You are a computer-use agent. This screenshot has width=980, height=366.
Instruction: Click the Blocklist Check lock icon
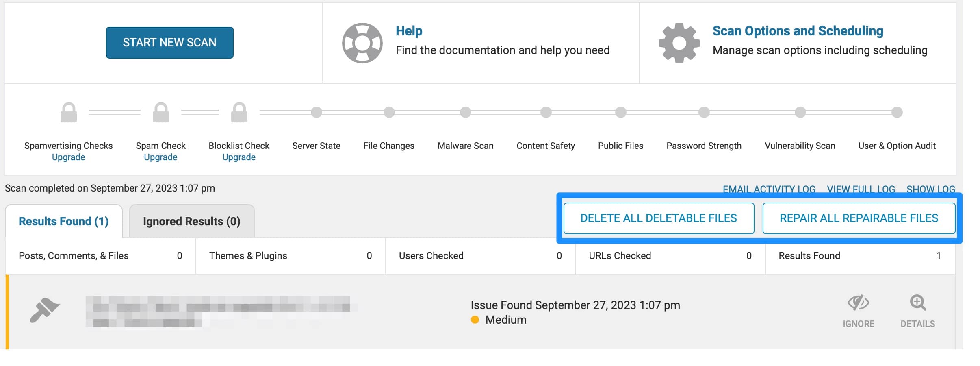pyautogui.click(x=239, y=112)
